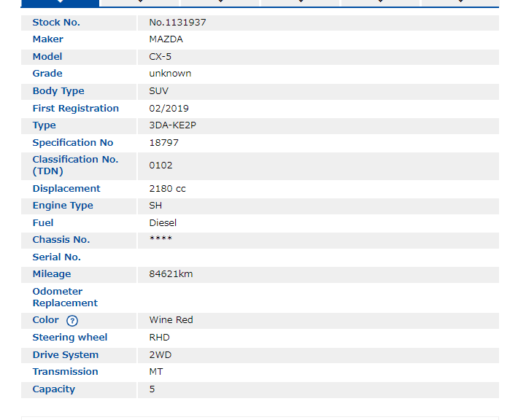Viewport: 510px width, 420px height.
Task: Click the stock number No.1131937
Action: click(177, 23)
